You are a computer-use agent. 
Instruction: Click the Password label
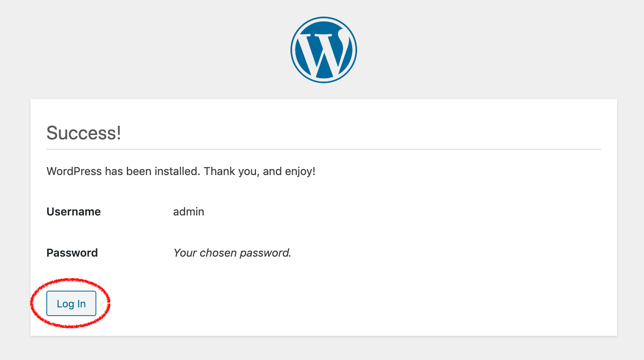pos(72,253)
